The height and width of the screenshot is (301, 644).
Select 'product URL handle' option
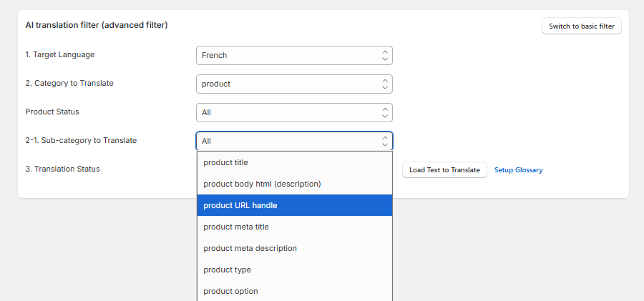pyautogui.click(x=295, y=205)
